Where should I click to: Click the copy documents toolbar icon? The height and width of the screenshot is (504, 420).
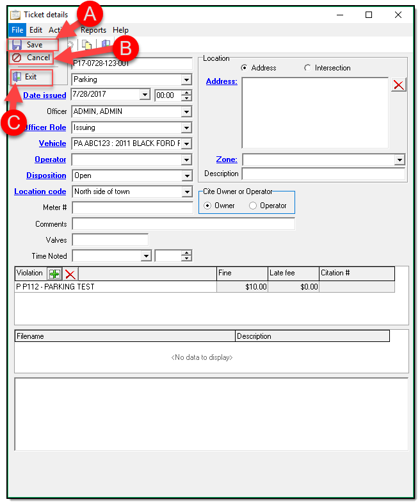coord(86,45)
